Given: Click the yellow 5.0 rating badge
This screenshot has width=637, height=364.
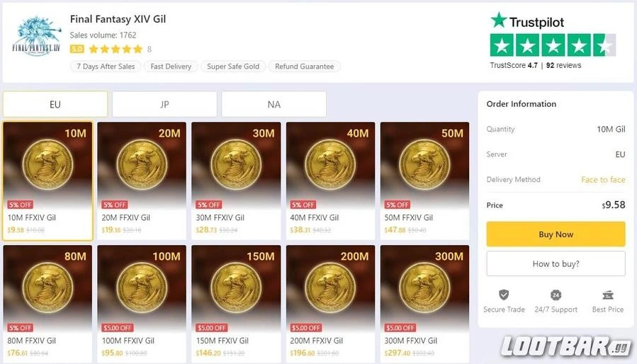Looking at the screenshot, I should pos(77,49).
